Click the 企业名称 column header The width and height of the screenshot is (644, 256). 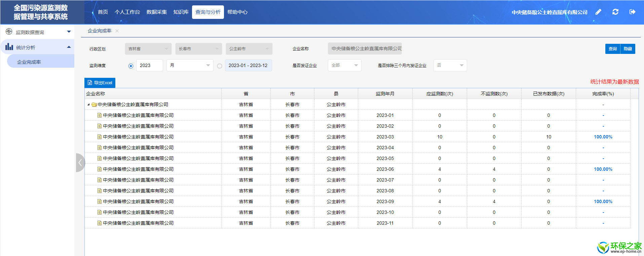(x=153, y=94)
